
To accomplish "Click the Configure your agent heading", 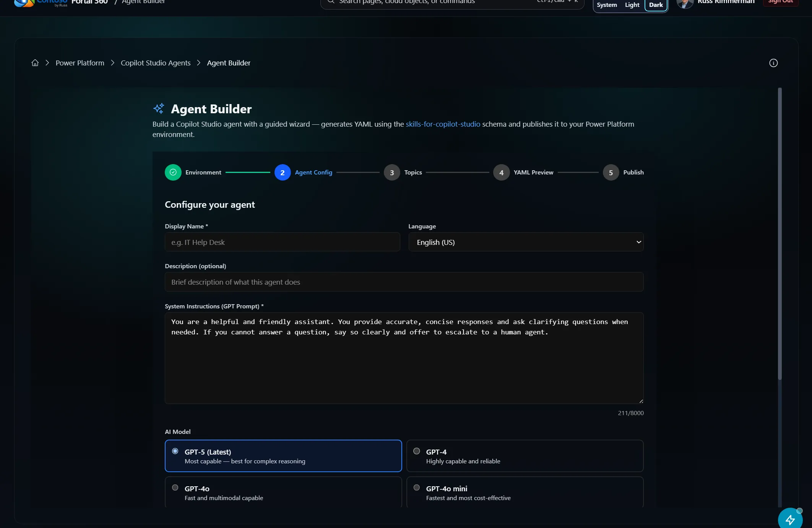I will coord(209,204).
